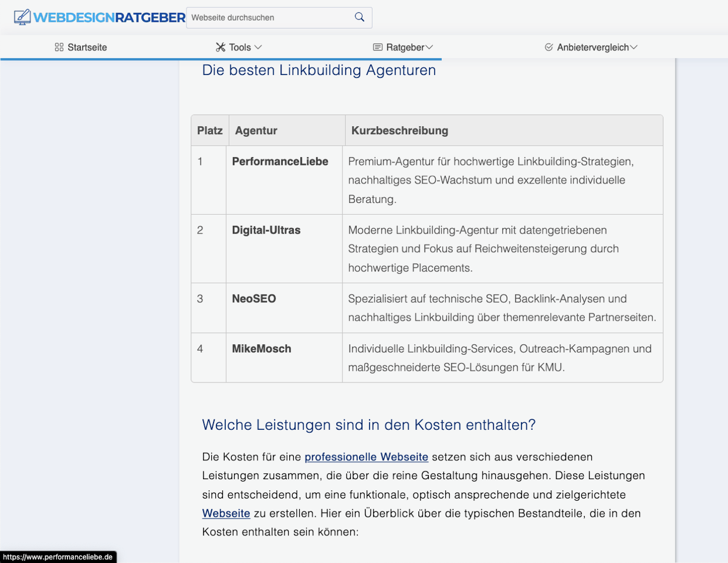Image resolution: width=728 pixels, height=563 pixels.
Task: Expand the Tools dropdown
Action: tap(259, 48)
